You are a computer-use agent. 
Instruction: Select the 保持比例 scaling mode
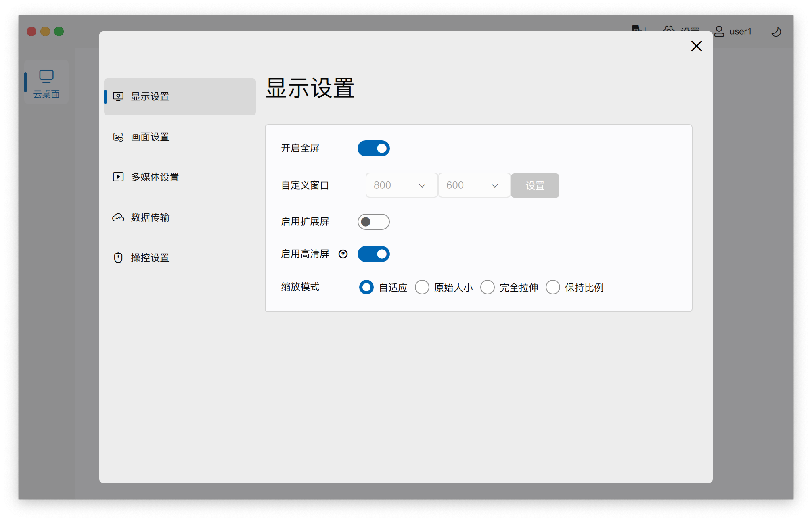tap(553, 287)
